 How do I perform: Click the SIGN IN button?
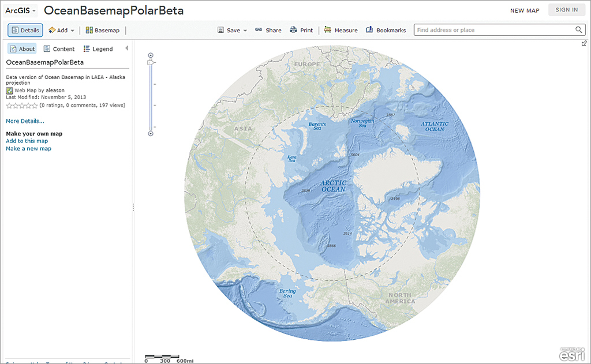pos(567,10)
